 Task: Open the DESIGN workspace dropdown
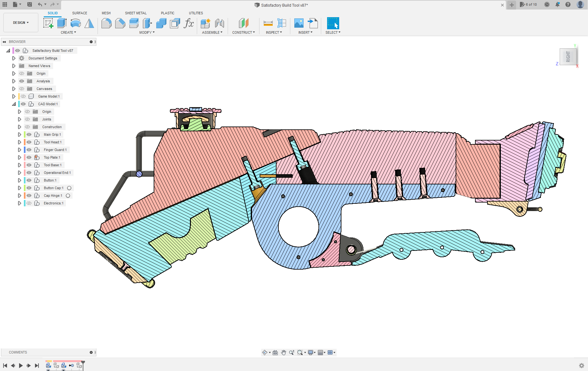tap(21, 23)
